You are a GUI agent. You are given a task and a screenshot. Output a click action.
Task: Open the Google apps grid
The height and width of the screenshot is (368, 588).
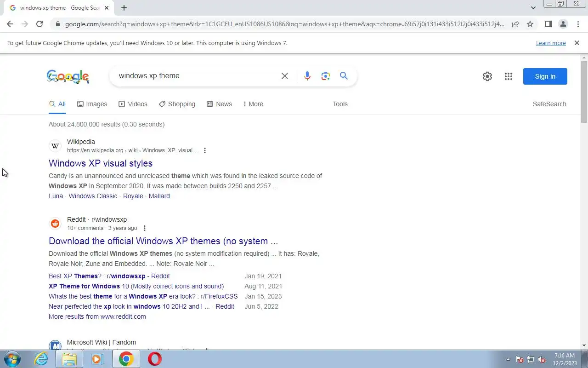(508, 76)
